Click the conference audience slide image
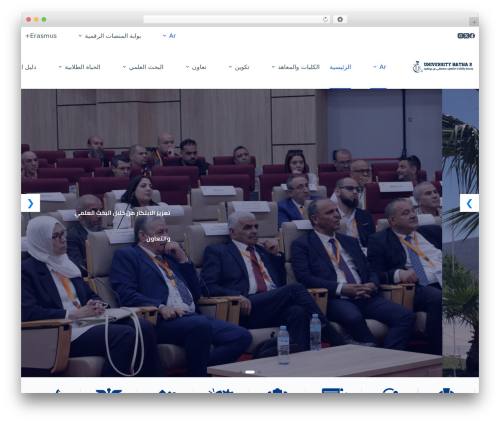The image size is (500, 423). click(x=231, y=233)
